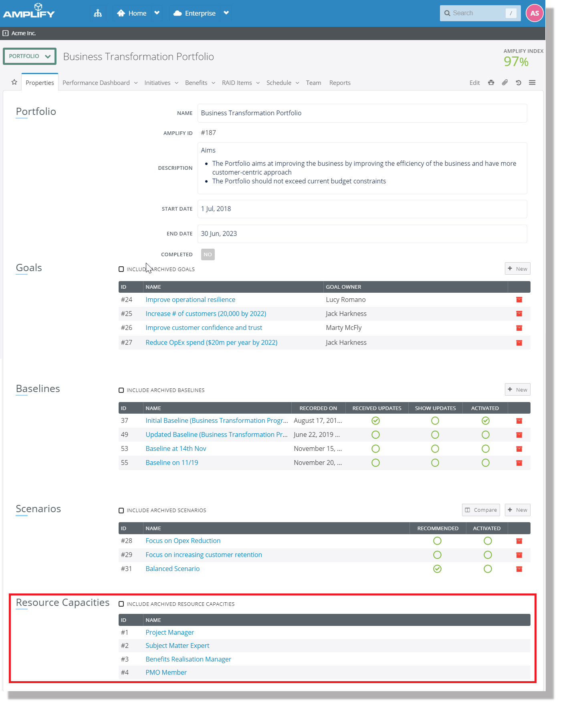Archive the goal Improve operational resilience
The height and width of the screenshot is (728, 579).
(x=519, y=300)
